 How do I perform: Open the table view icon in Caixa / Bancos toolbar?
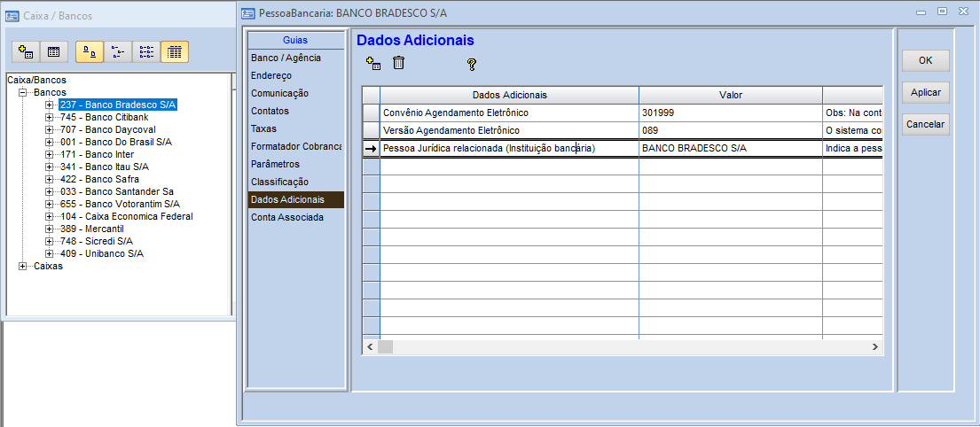point(54,51)
